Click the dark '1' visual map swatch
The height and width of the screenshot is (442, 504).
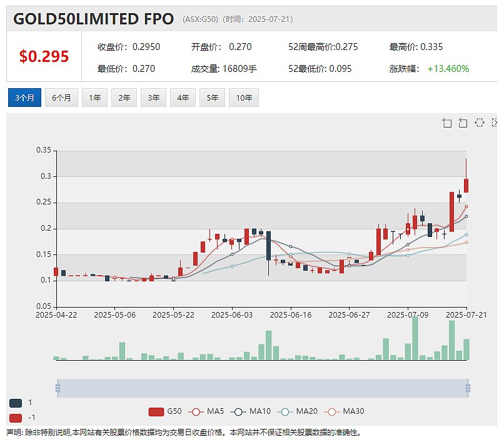point(16,403)
